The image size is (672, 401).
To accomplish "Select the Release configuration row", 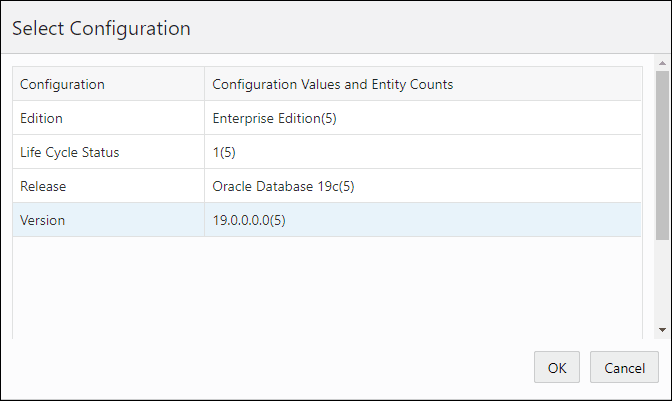I will tap(108, 186).
